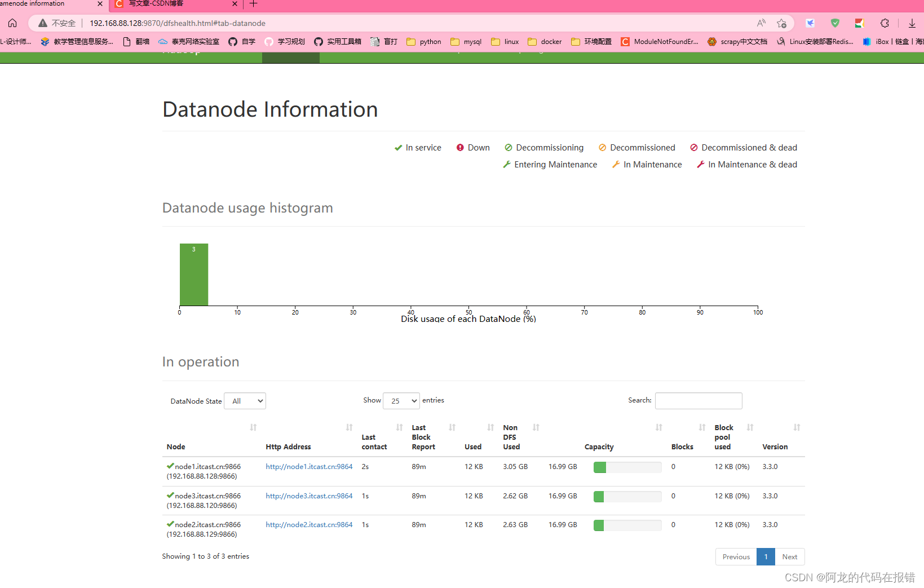Image resolution: width=924 pixels, height=588 pixels.
Task: Sort table by Version column sort icon
Action: [x=797, y=428]
